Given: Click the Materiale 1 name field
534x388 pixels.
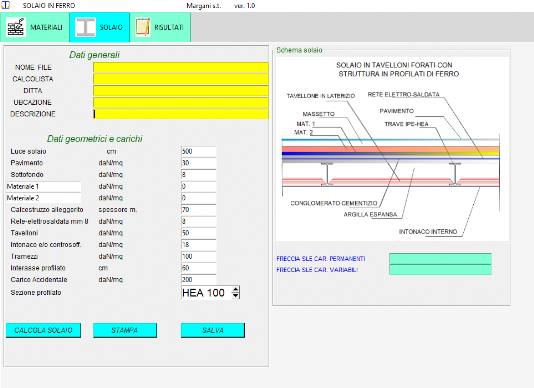Looking at the screenshot, I should point(44,186).
